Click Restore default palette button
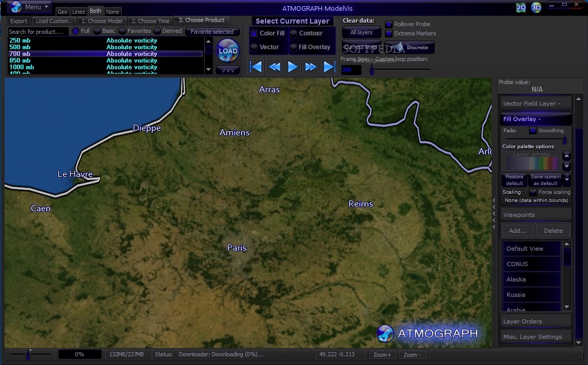This screenshot has height=365, width=588. pyautogui.click(x=514, y=180)
